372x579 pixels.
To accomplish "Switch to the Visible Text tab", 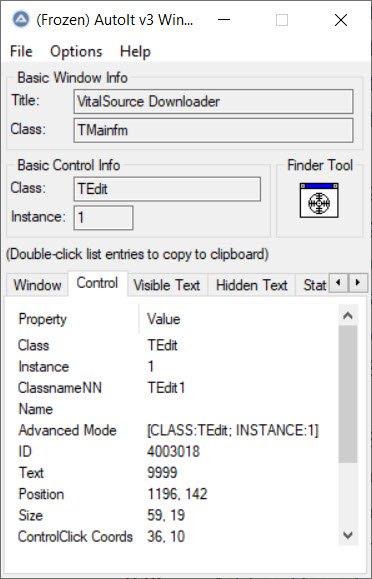I will click(x=167, y=285).
